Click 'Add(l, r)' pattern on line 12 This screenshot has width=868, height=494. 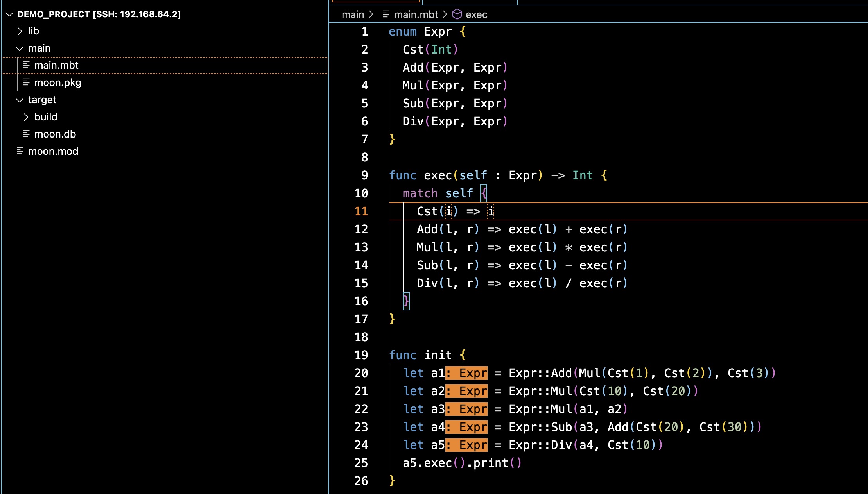tap(448, 229)
